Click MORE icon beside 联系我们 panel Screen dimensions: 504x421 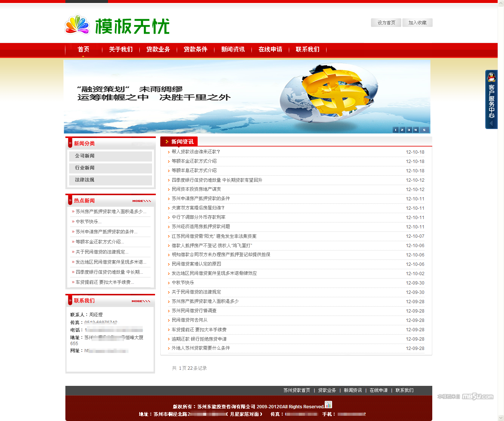[141, 301]
